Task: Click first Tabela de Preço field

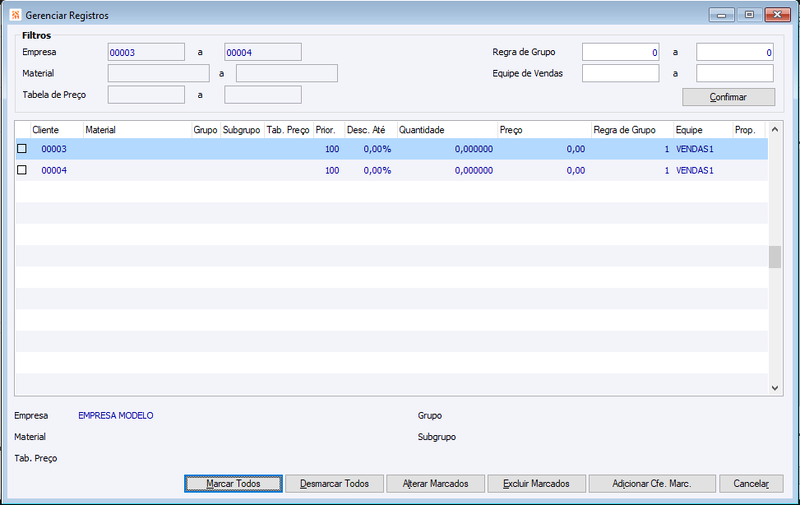Action: 146,95
